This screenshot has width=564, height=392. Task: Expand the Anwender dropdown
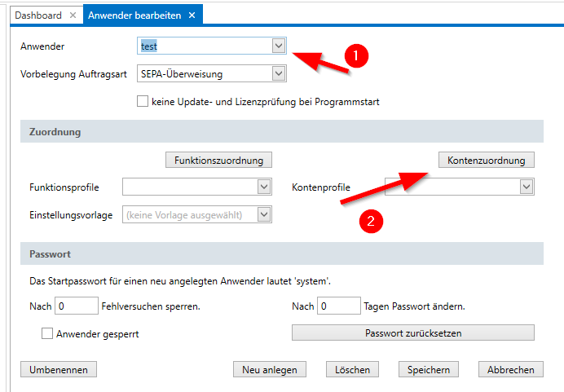[x=279, y=46]
